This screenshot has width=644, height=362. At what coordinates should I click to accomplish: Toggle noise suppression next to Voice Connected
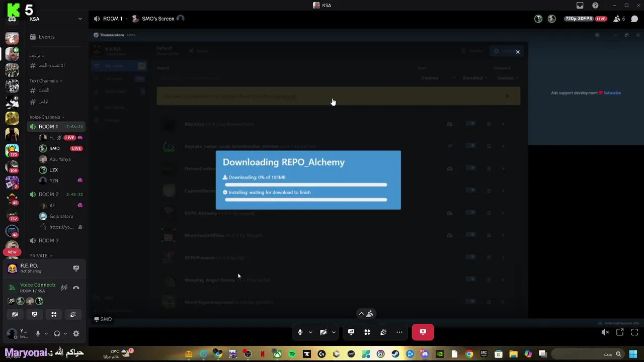pos(64,288)
